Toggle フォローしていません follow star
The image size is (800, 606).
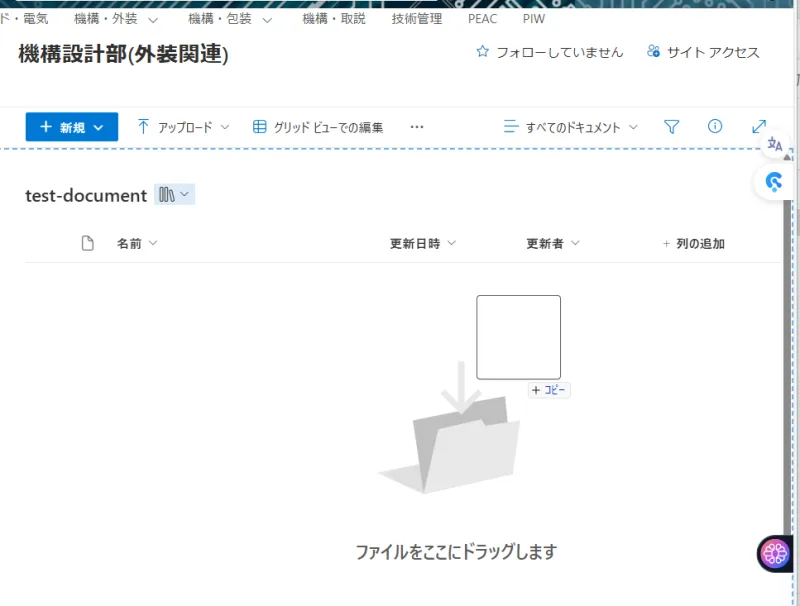tap(549, 52)
